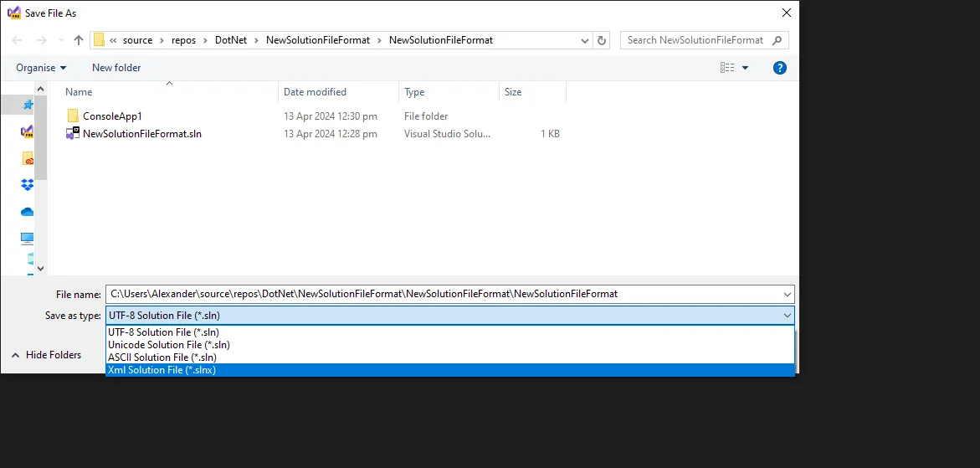The height and width of the screenshot is (468, 980).
Task: Expand address bar previous locations chevron
Action: click(x=584, y=41)
